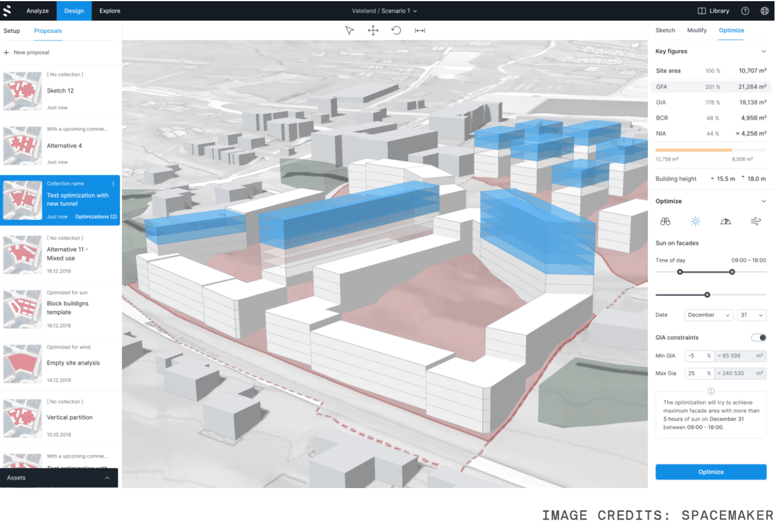Image resolution: width=778 pixels, height=532 pixels.
Task: Click the Empty site analysis thumbnail
Action: click(x=23, y=363)
